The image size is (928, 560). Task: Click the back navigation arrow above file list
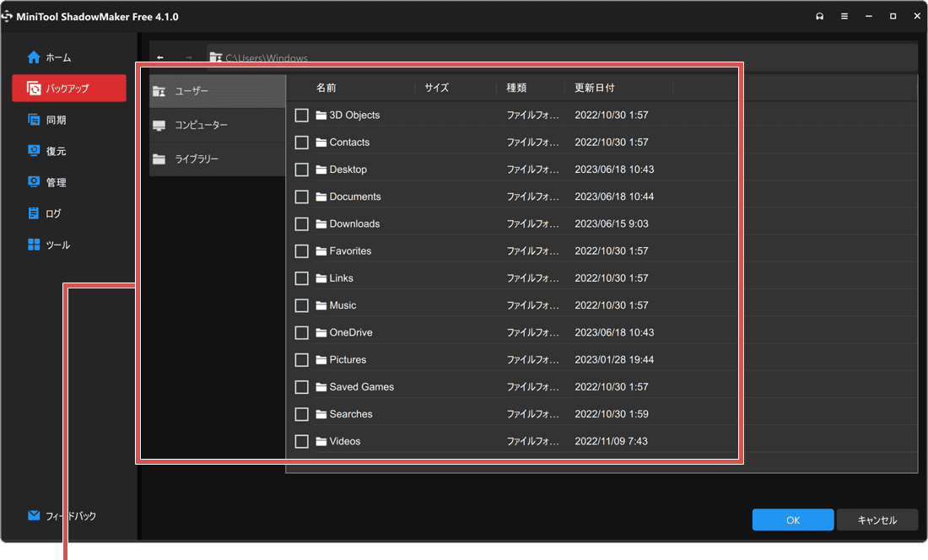coord(159,57)
